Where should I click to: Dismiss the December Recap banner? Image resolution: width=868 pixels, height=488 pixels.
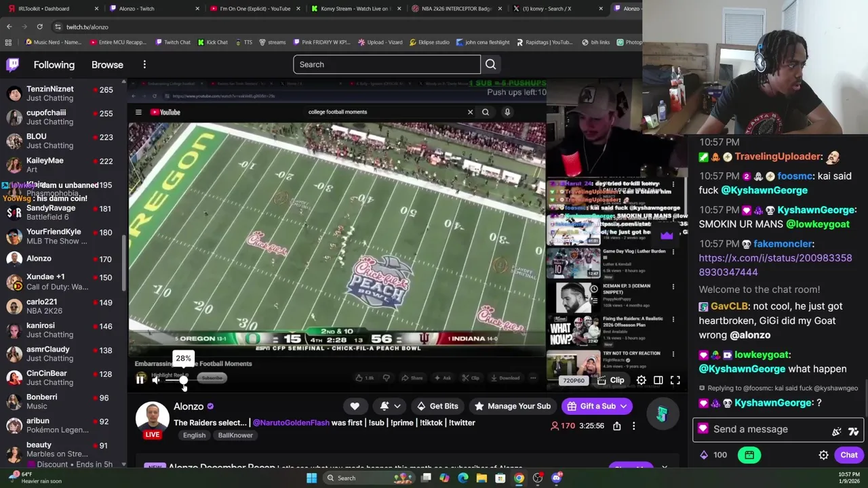click(x=665, y=468)
